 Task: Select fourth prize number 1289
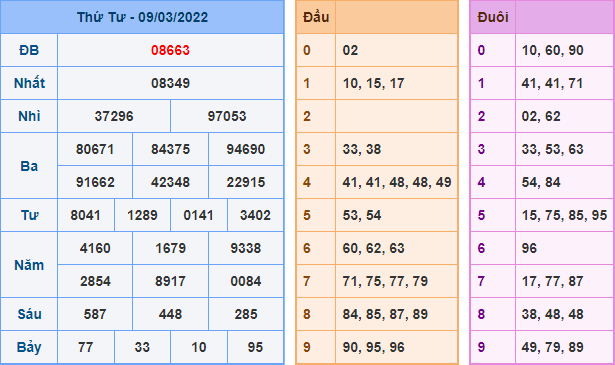142,215
